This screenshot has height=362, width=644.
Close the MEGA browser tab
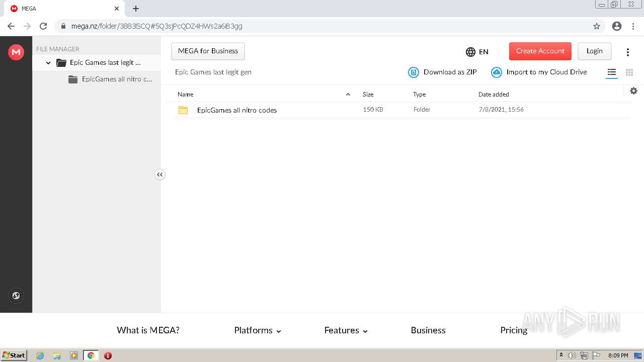pyautogui.click(x=117, y=9)
